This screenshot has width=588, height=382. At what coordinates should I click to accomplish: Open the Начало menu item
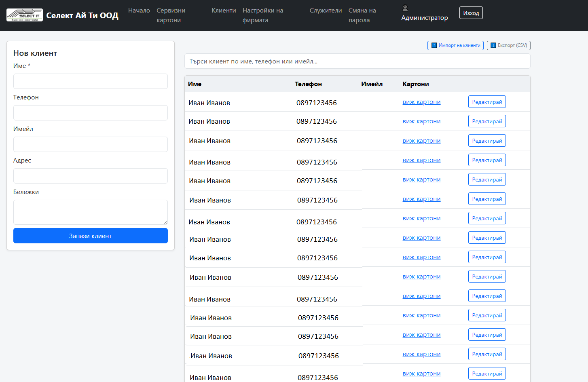[x=139, y=11]
